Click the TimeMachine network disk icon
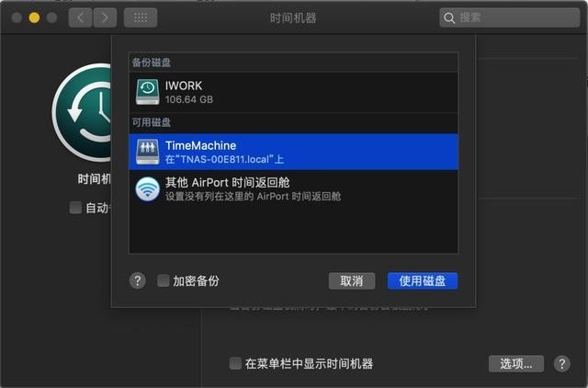The image size is (588, 388). 147,152
